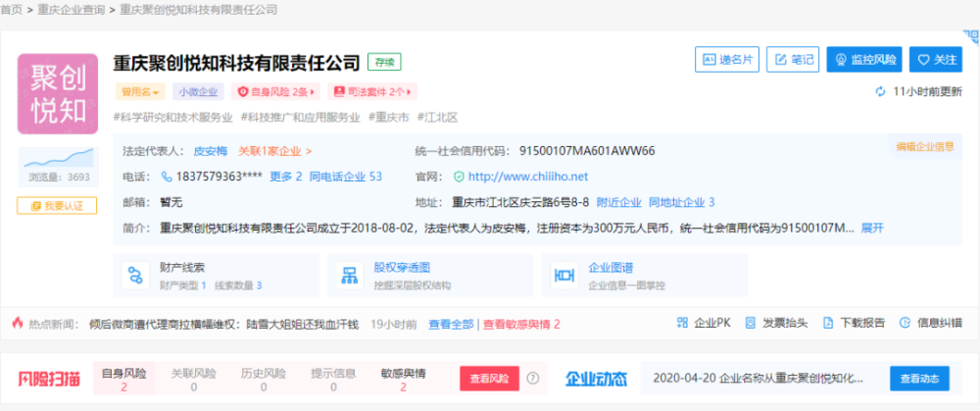
Task: Select the 自身风险 2 tab
Action: pos(123,379)
